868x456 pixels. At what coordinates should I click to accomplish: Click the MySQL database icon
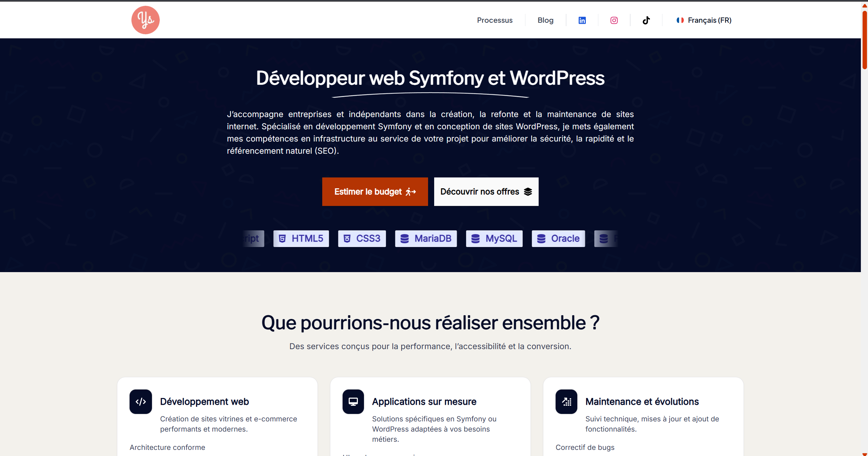[x=476, y=239]
